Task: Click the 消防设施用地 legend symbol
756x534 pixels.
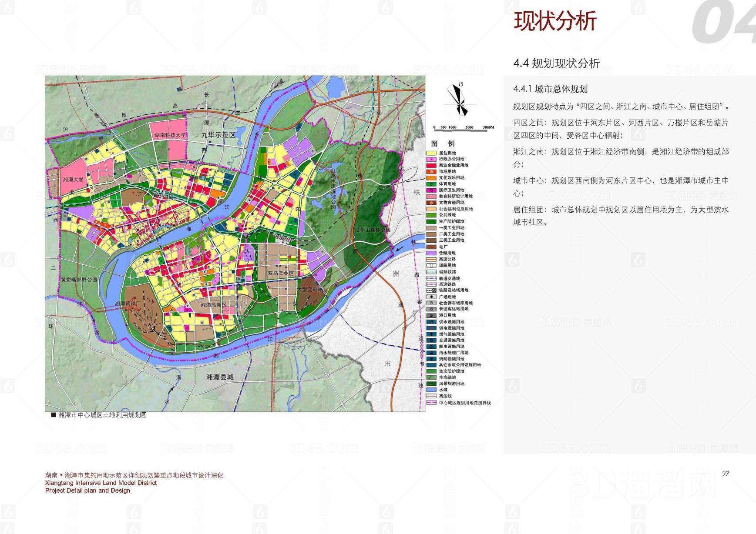Action: click(x=431, y=359)
